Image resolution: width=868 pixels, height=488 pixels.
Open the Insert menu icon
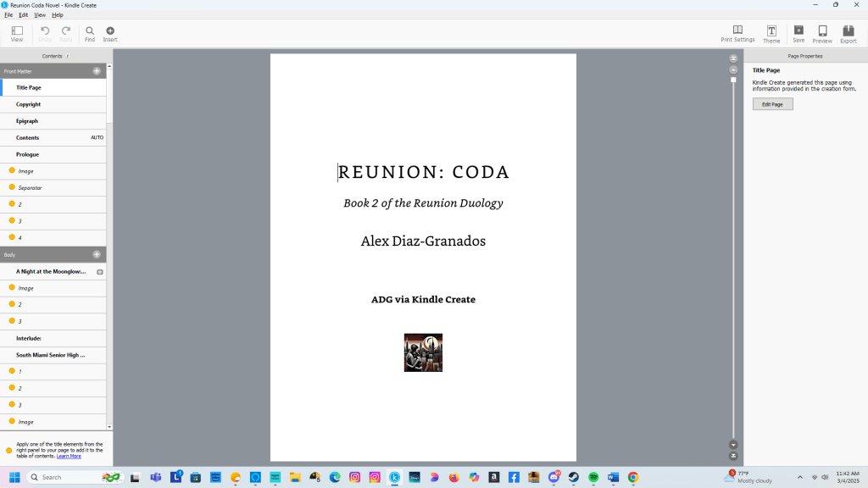110,32
